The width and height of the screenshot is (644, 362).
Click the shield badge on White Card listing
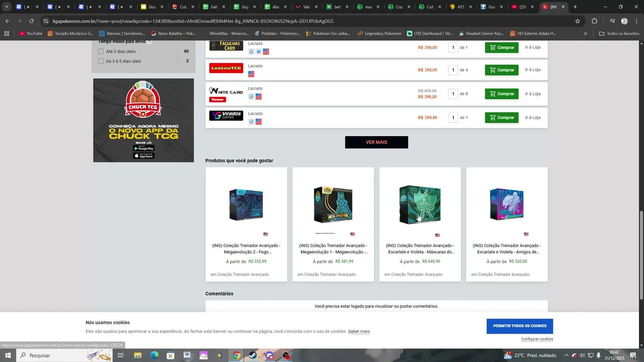click(x=251, y=97)
